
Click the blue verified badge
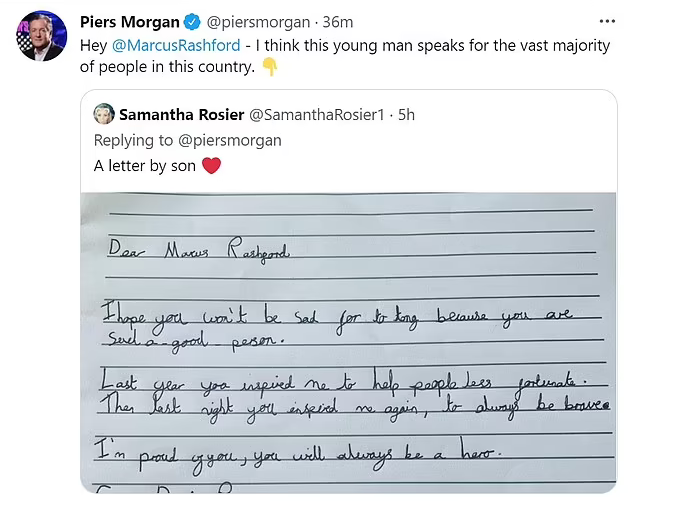click(x=193, y=22)
